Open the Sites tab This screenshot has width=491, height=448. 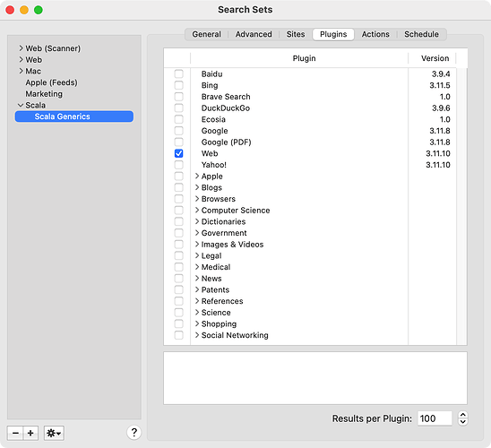[x=296, y=34]
